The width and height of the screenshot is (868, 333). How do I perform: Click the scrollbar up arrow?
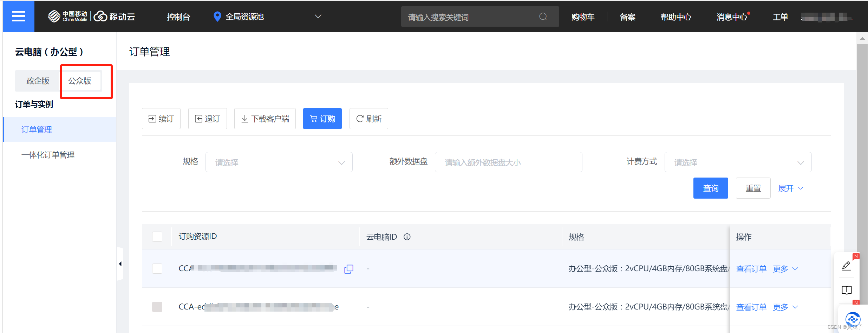pos(862,39)
